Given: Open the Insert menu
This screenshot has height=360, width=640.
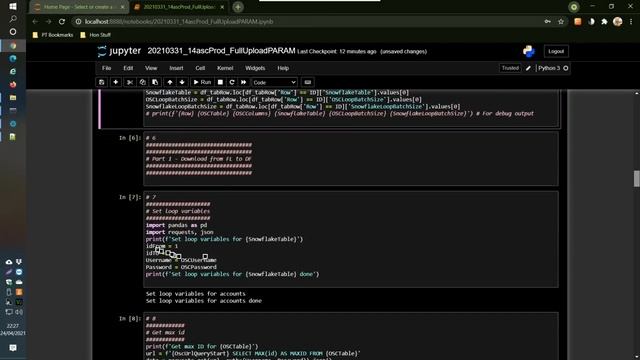Looking at the screenshot, I should point(176,68).
